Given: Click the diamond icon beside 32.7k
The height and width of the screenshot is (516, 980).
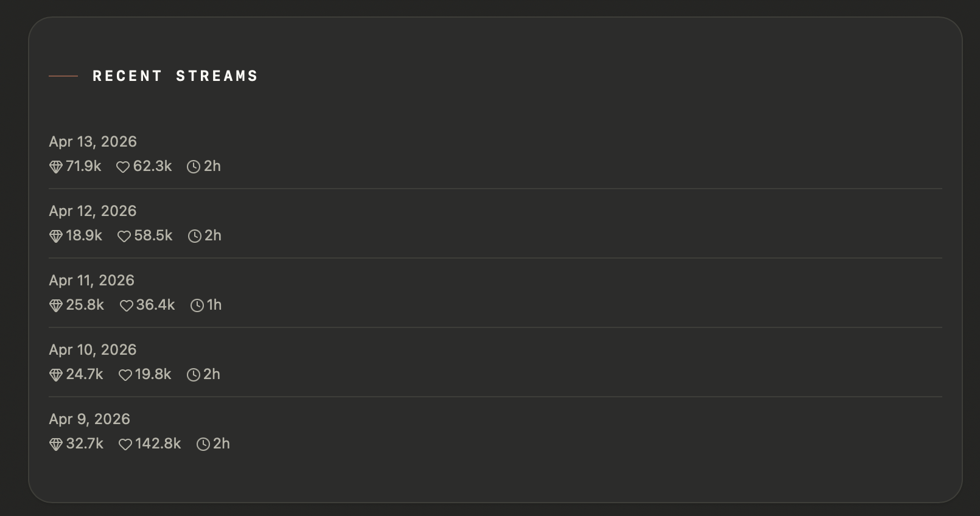Looking at the screenshot, I should coord(56,444).
